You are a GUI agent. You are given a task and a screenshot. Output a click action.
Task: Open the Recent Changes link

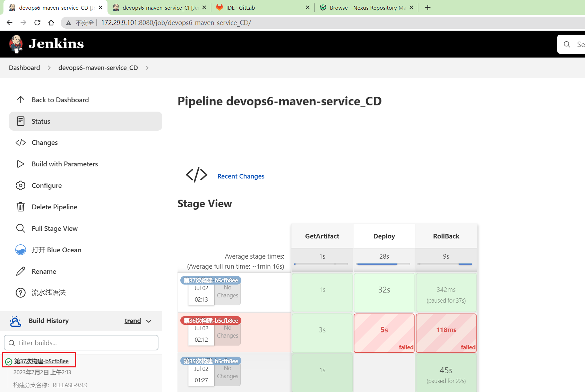[241, 176]
